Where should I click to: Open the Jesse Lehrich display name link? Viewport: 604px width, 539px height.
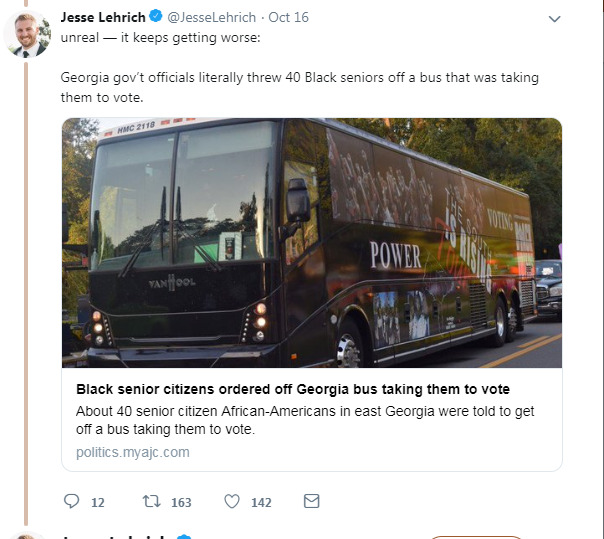click(103, 17)
